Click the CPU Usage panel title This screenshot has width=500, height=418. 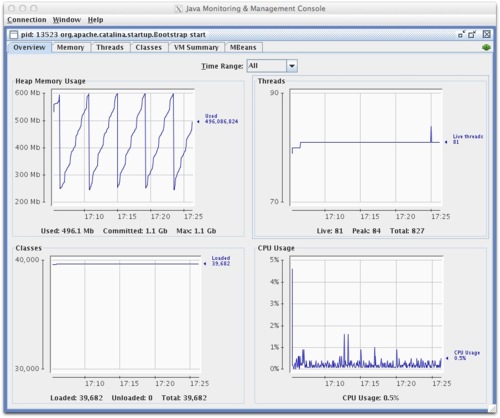point(276,248)
